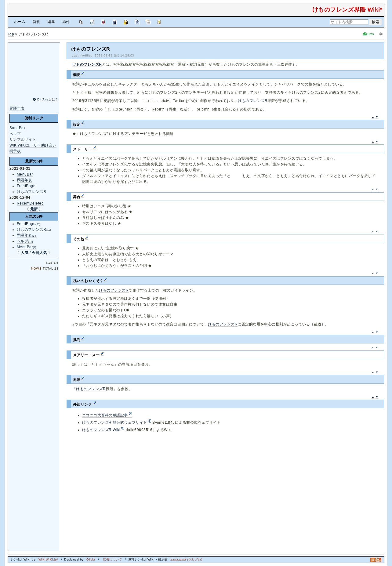
Task: Select 添付 in the top menu
Action: click(x=66, y=22)
